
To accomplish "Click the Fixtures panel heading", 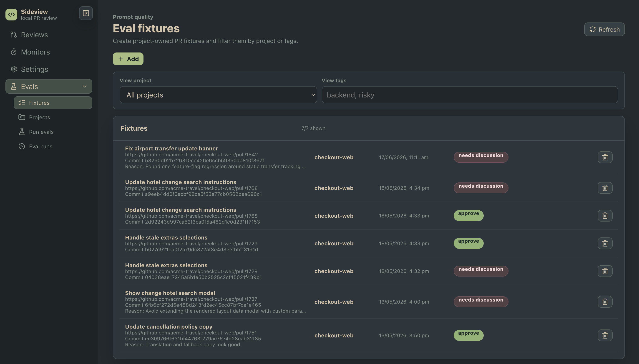I will point(134,128).
